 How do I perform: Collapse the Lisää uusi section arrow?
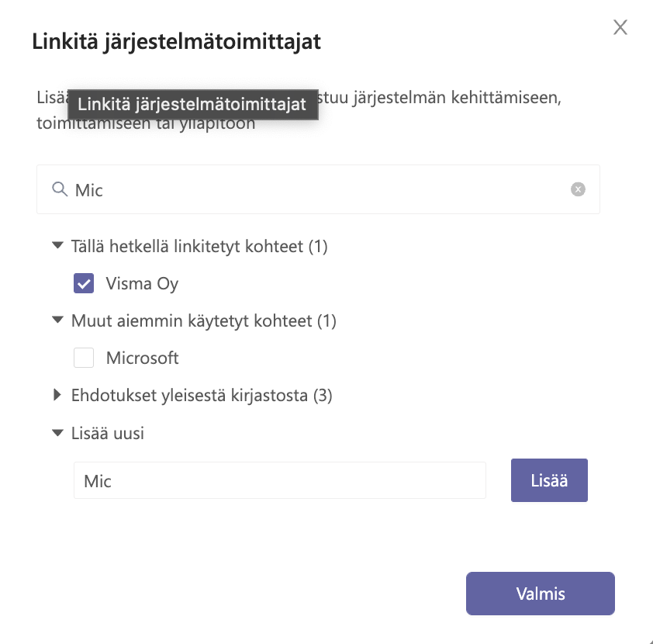pyautogui.click(x=57, y=433)
